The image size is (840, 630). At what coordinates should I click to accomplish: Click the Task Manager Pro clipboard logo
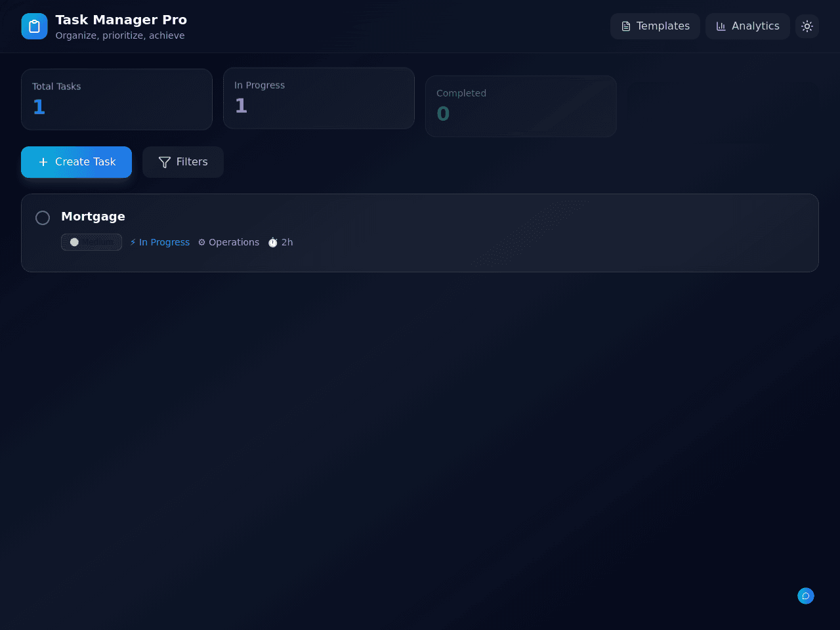[34, 26]
